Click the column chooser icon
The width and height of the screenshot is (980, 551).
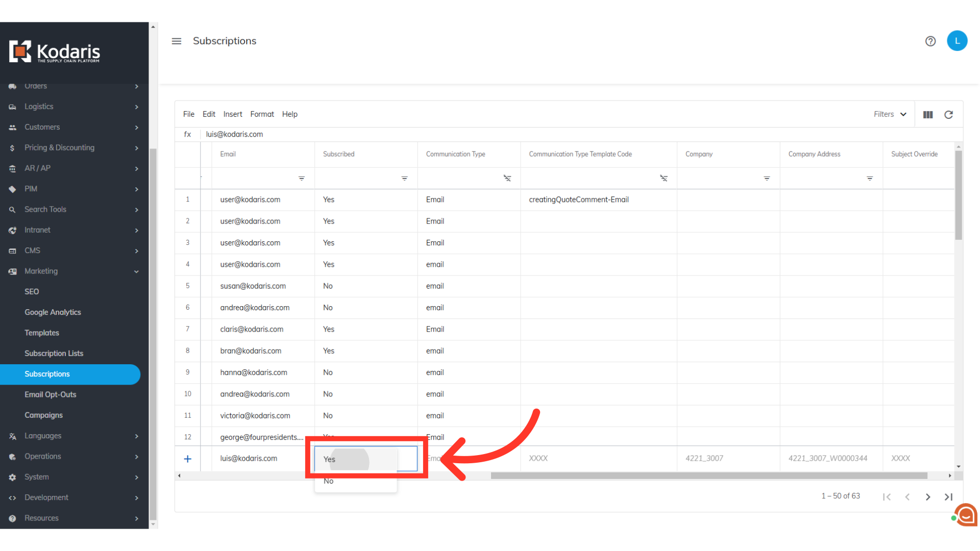coord(927,115)
